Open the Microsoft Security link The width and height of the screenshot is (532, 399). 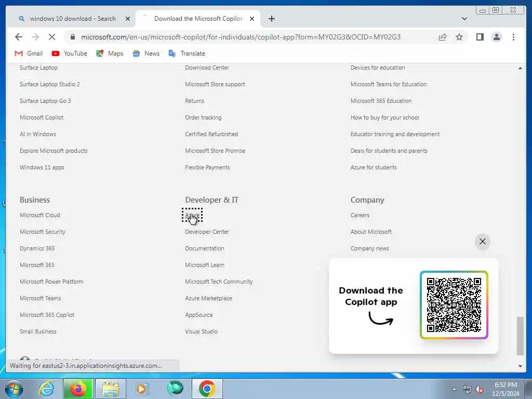point(43,232)
